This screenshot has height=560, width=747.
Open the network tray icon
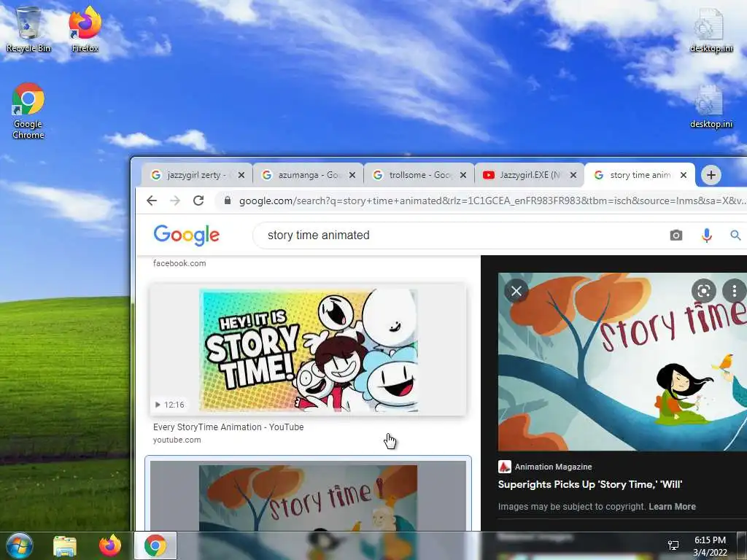click(x=673, y=545)
